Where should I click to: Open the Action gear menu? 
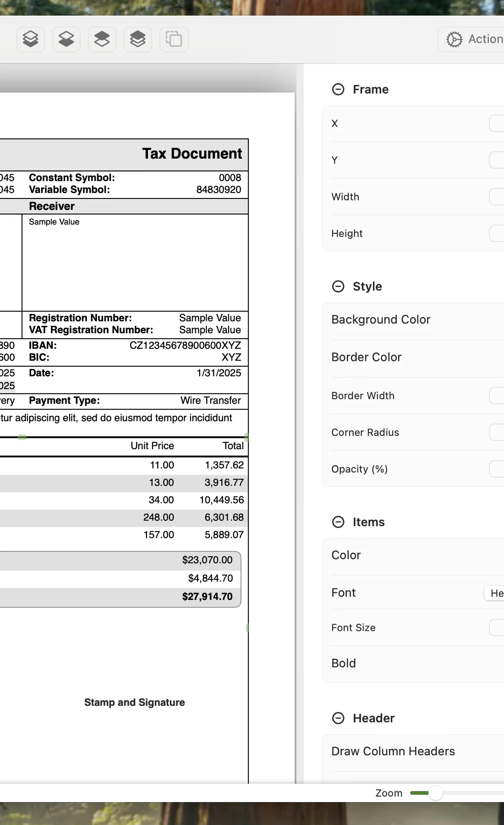point(472,39)
